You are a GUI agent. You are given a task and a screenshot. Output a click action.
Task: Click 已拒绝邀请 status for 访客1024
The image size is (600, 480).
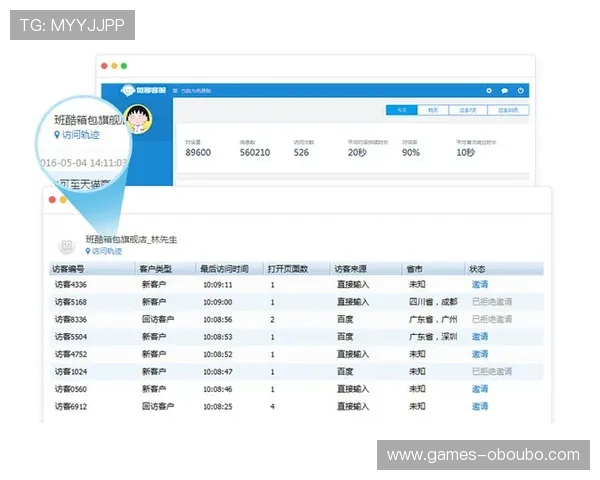click(492, 372)
